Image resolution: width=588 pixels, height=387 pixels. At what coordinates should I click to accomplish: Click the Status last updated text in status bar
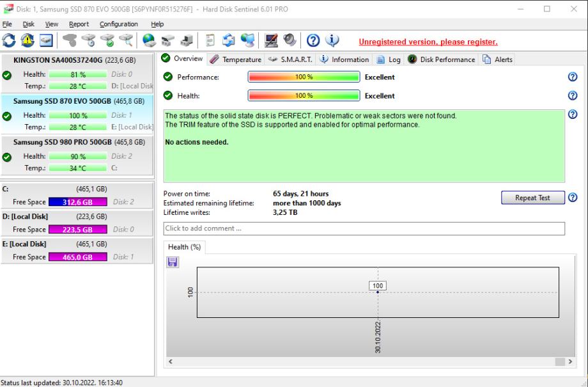pos(62,383)
